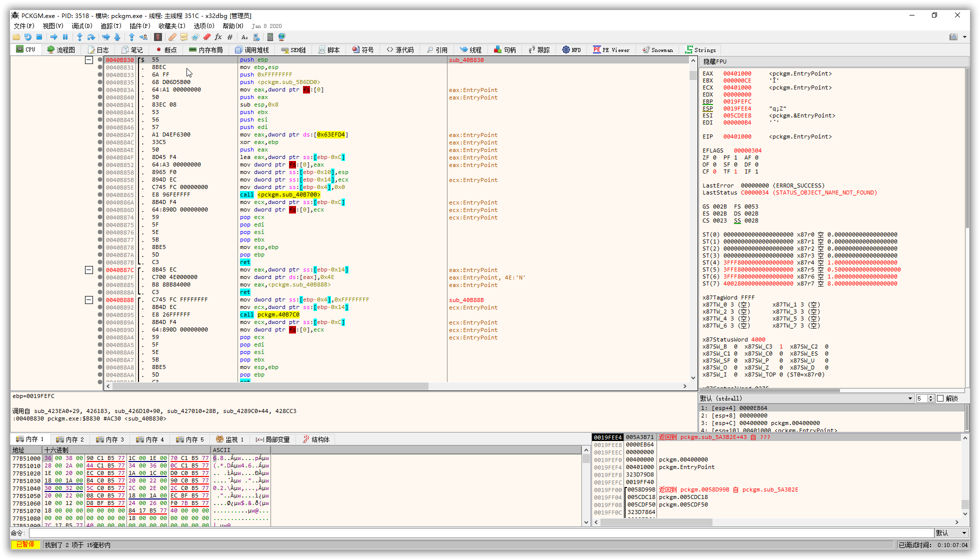Switch to the 断点 tab
Viewport: 980px width, 560px height.
(x=166, y=50)
